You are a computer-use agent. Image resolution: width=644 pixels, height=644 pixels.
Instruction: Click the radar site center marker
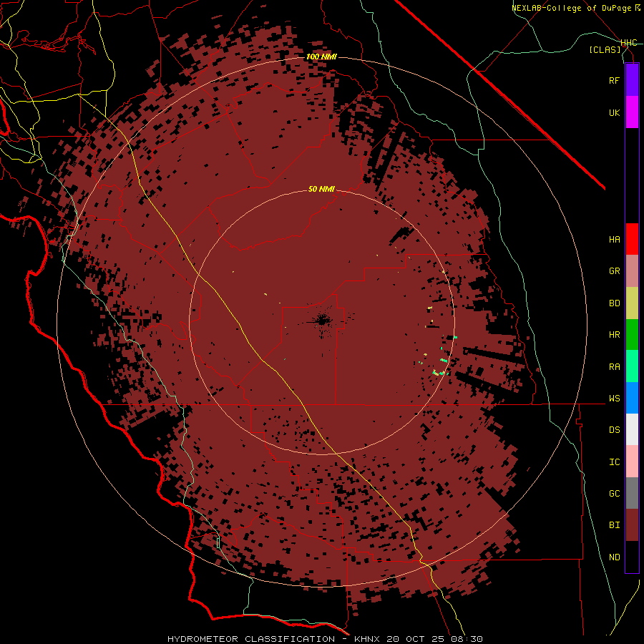[x=322, y=321]
